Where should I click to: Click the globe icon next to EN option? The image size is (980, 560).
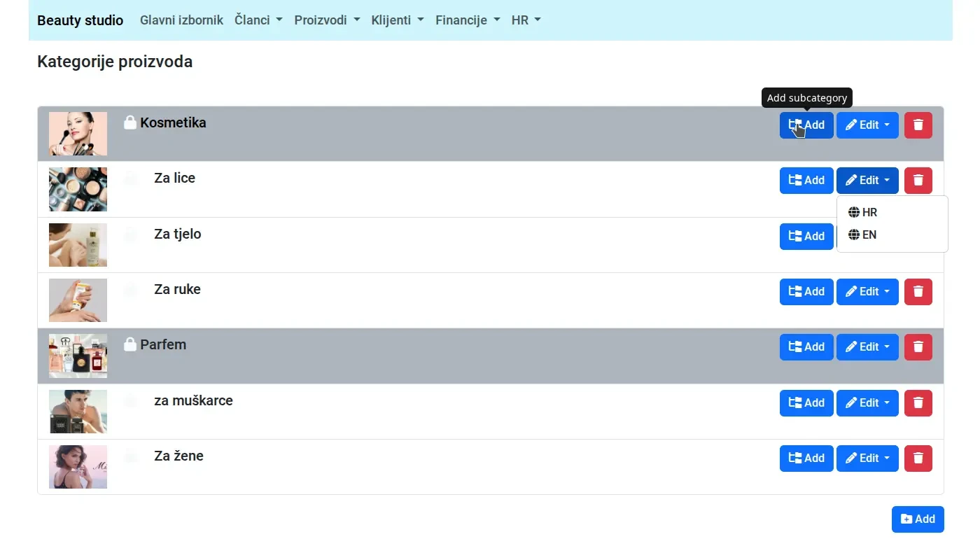tap(853, 234)
